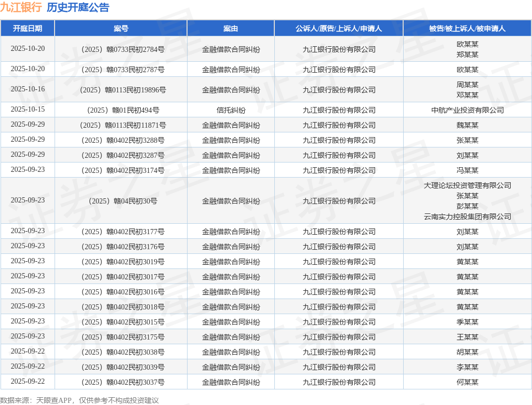Select defendant 云南实力控股集团有限公司

[467, 217]
